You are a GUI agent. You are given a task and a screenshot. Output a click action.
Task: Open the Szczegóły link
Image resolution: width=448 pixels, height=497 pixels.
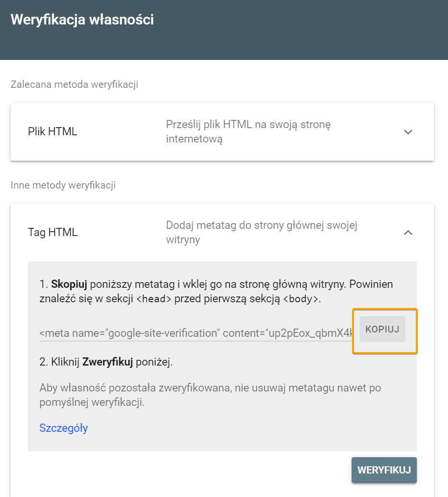pyautogui.click(x=63, y=428)
